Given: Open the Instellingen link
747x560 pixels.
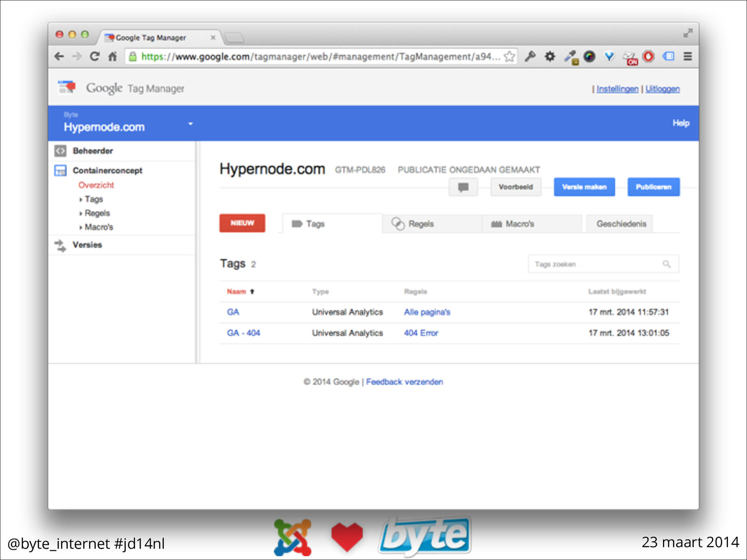Looking at the screenshot, I should 617,89.
